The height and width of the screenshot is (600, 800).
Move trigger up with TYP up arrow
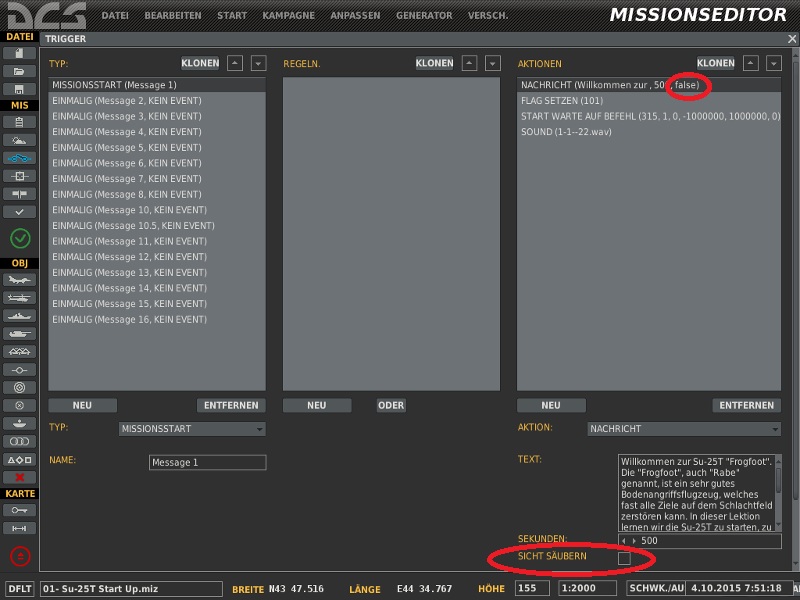(x=235, y=63)
